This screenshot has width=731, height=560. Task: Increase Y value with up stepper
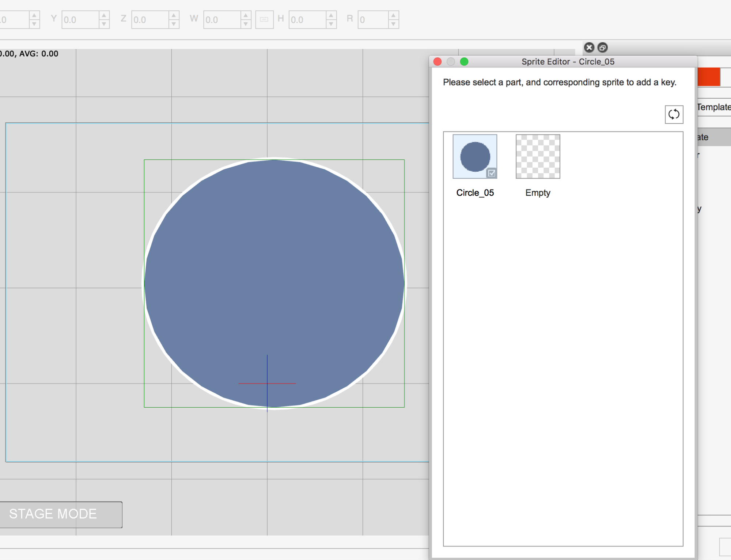(104, 15)
